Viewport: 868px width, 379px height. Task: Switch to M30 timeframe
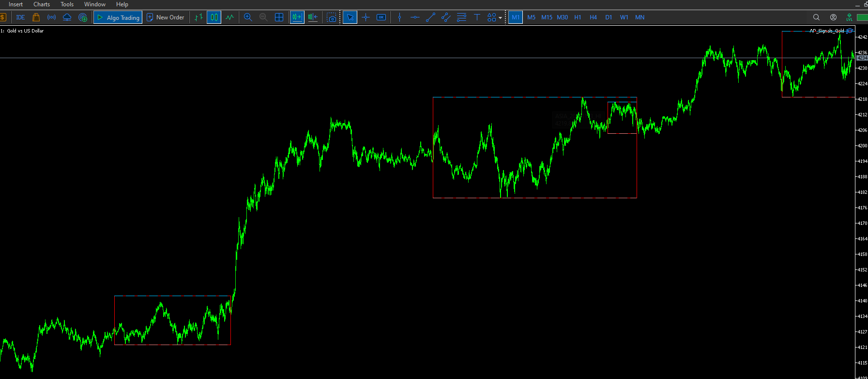click(x=563, y=17)
